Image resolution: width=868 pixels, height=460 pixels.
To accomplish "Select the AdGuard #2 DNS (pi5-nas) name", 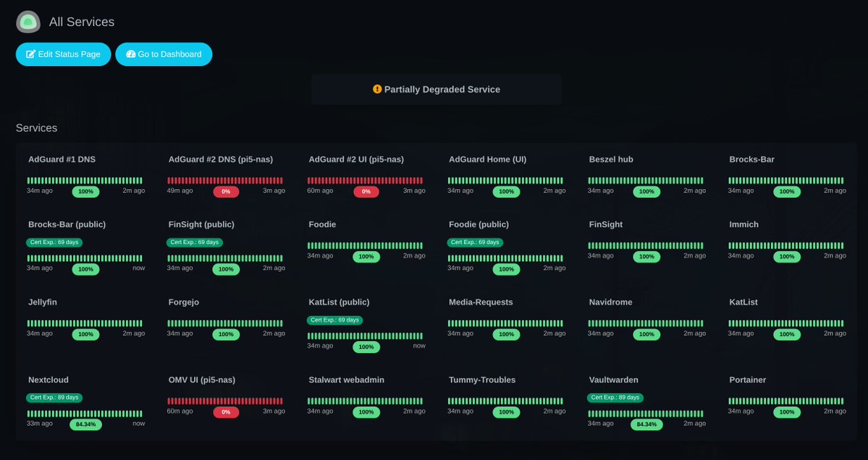I will 221,159.
